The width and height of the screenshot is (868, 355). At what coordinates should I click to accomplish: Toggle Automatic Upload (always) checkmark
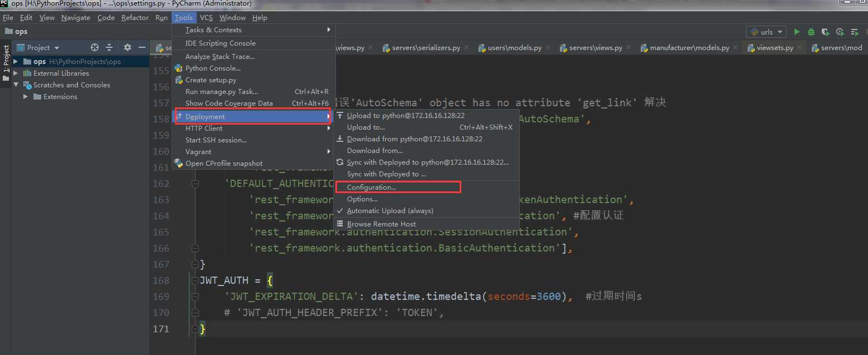[x=340, y=211]
